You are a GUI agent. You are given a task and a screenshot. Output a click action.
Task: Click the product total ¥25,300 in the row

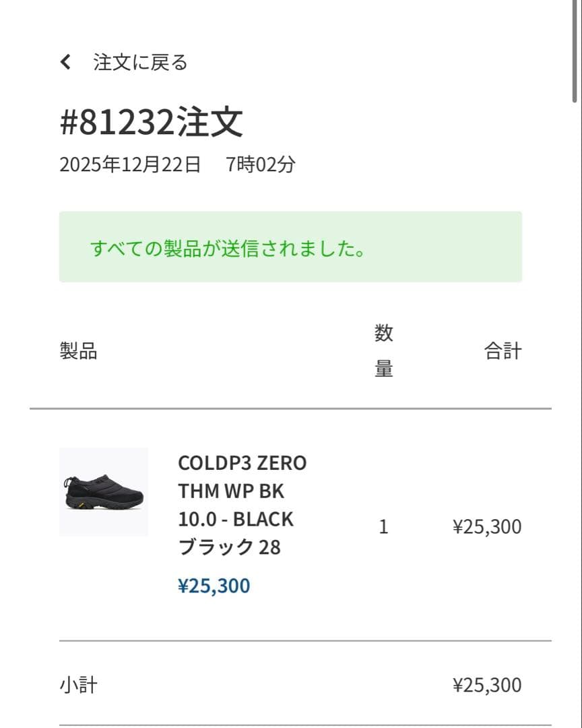(487, 526)
